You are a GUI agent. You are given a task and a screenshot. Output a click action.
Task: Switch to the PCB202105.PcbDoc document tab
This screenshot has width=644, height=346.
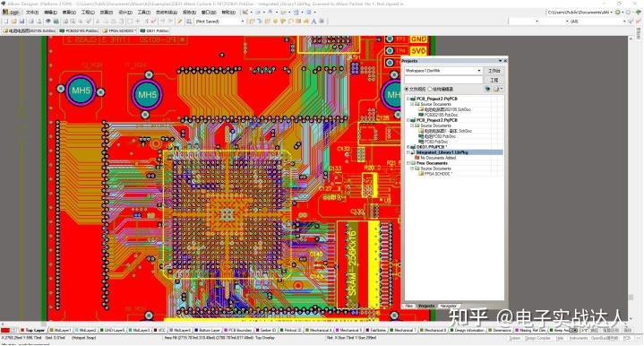tap(79, 30)
